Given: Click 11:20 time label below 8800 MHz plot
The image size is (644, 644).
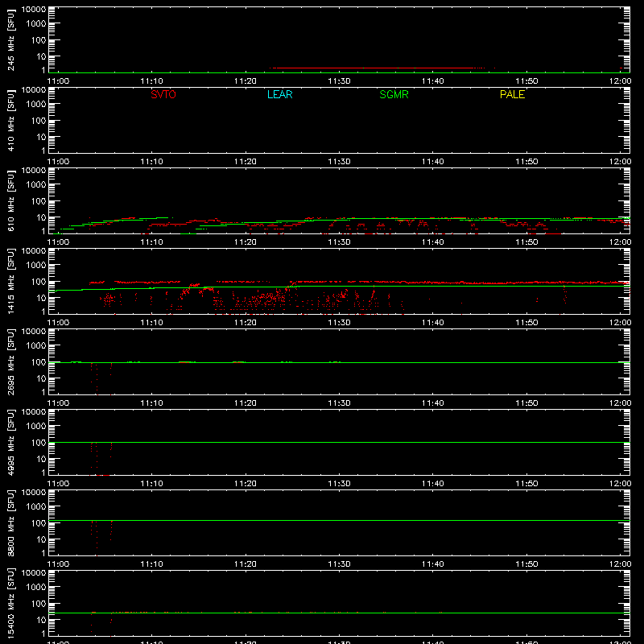Looking at the screenshot, I should 246,564.
